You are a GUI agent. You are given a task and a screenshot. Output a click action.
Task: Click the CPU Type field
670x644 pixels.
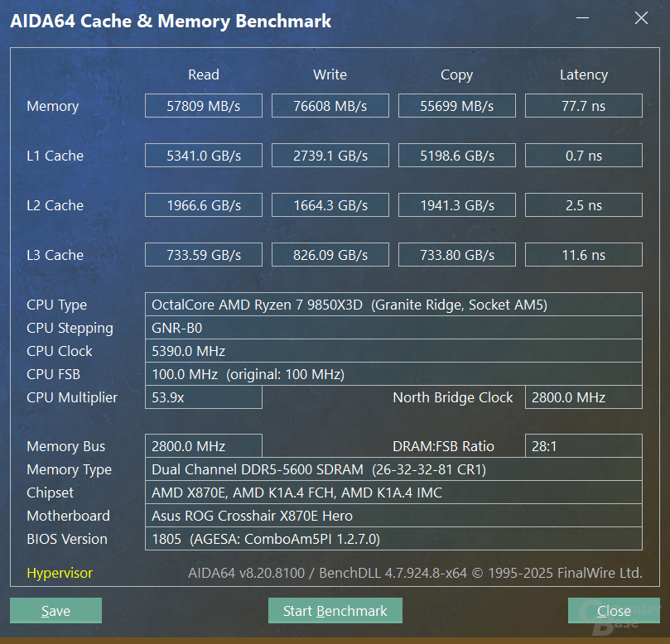point(393,305)
